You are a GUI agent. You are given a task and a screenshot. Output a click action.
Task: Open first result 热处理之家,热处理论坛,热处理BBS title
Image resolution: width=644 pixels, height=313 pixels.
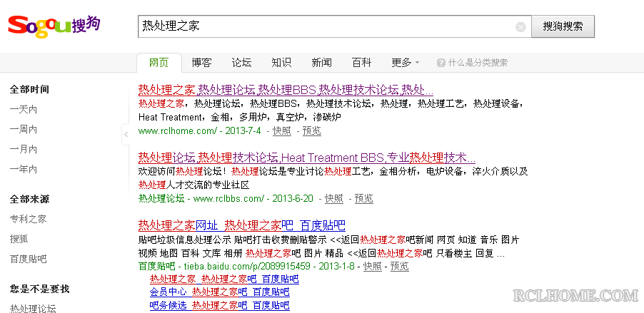pos(286,90)
